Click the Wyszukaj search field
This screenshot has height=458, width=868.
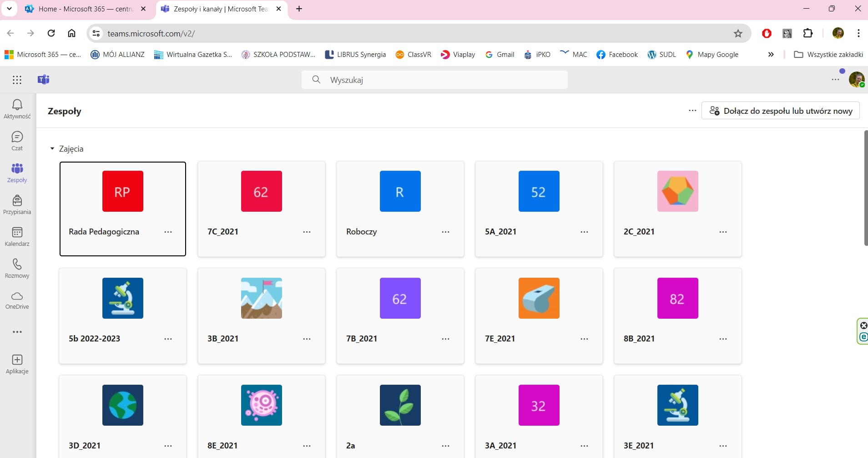[x=434, y=80]
